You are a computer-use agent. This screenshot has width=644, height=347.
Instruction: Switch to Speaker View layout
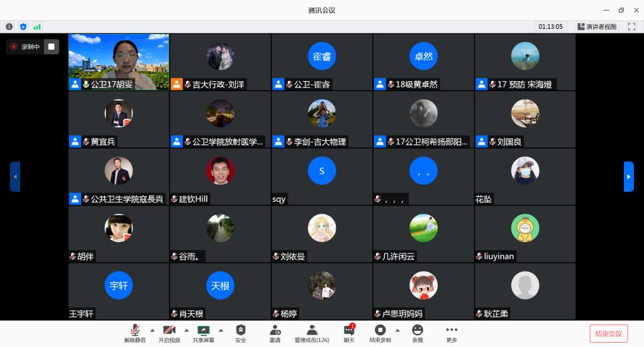coord(597,26)
